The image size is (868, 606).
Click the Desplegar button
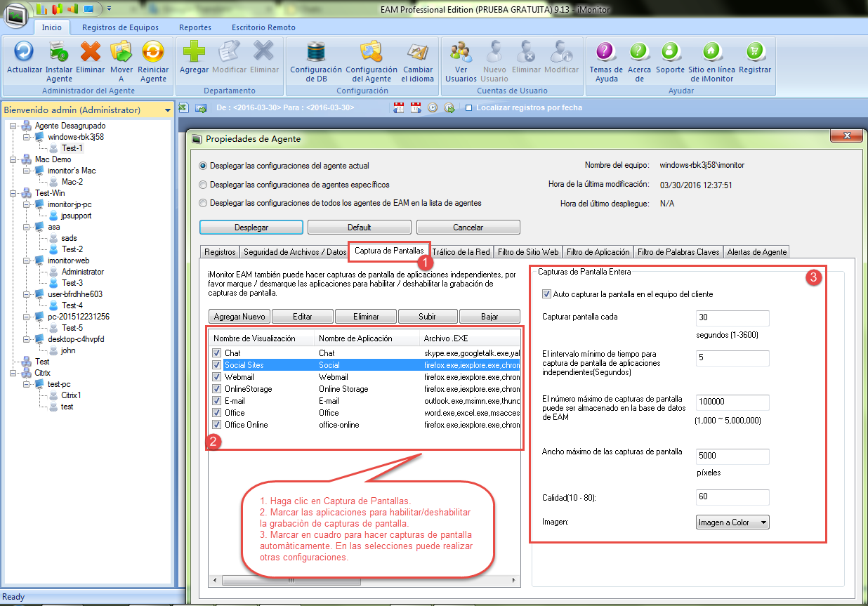(251, 228)
